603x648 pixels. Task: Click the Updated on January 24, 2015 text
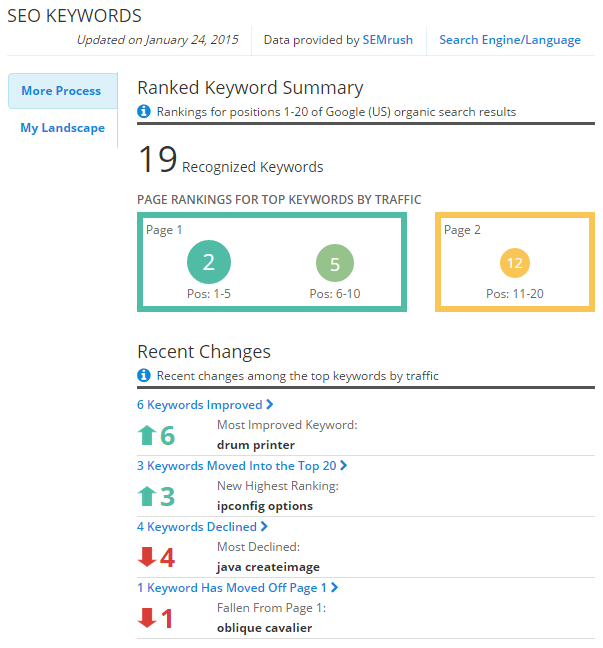(x=158, y=40)
